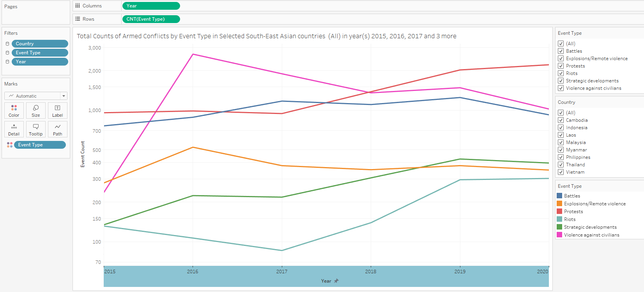Click color dots icon beside Event Type pill

tap(10, 145)
